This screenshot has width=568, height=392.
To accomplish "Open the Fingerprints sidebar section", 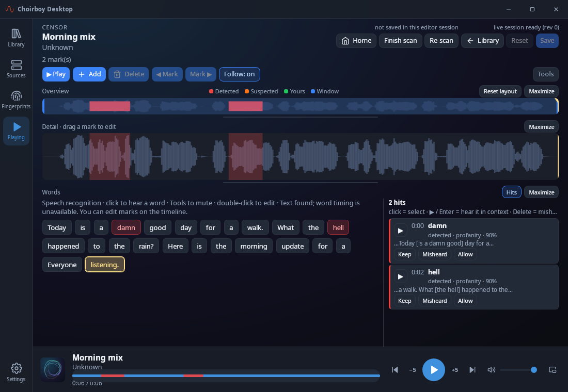I will 16,100.
